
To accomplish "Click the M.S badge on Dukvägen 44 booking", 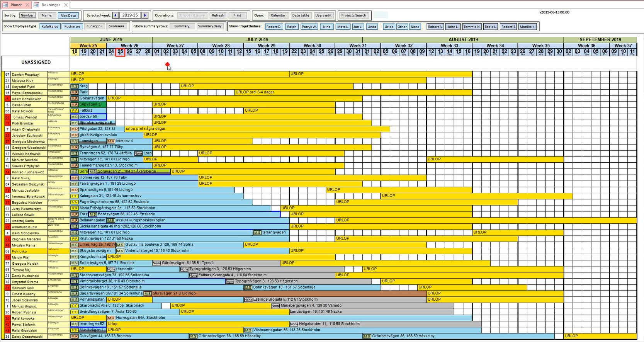I will tap(74, 336).
